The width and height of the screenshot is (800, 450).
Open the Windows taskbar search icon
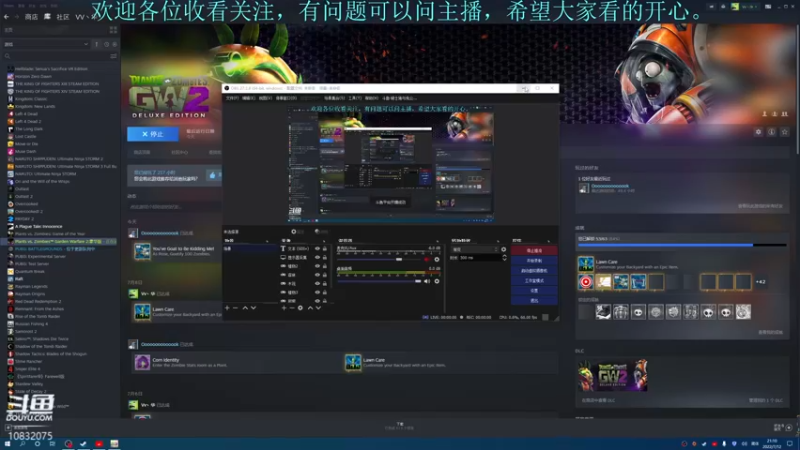click(x=22, y=444)
